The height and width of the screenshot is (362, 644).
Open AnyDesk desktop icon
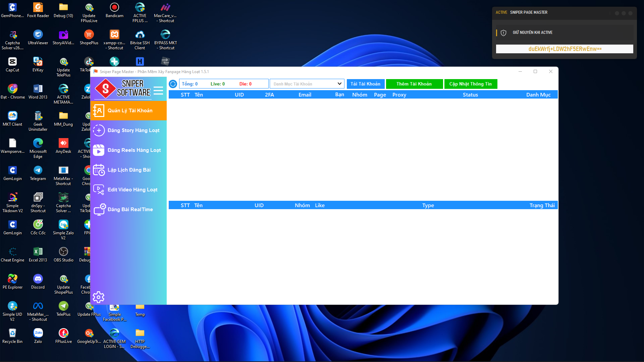coord(63,146)
